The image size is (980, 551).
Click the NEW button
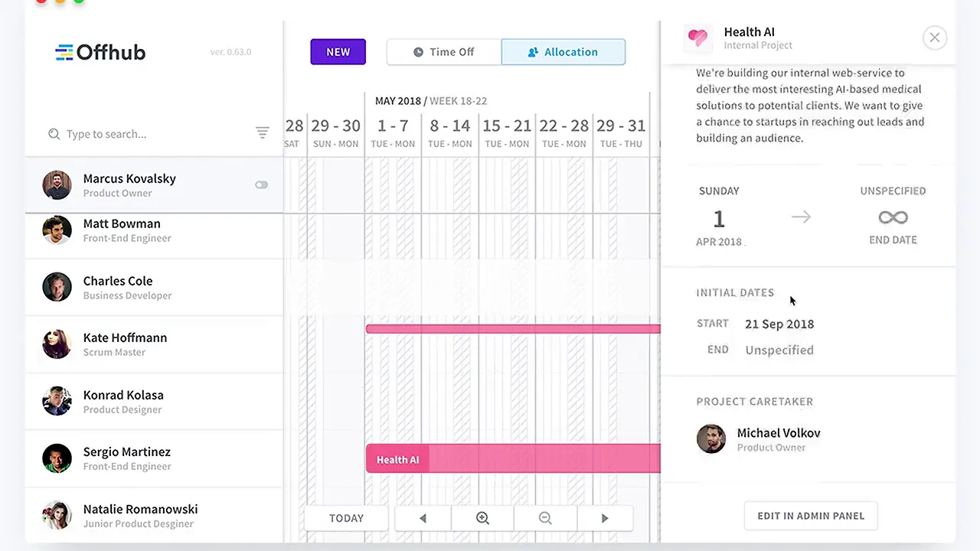pyautogui.click(x=338, y=52)
